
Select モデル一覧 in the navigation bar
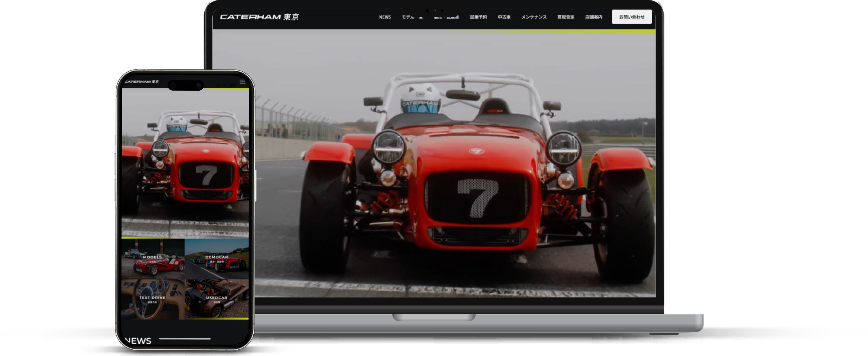tap(412, 17)
